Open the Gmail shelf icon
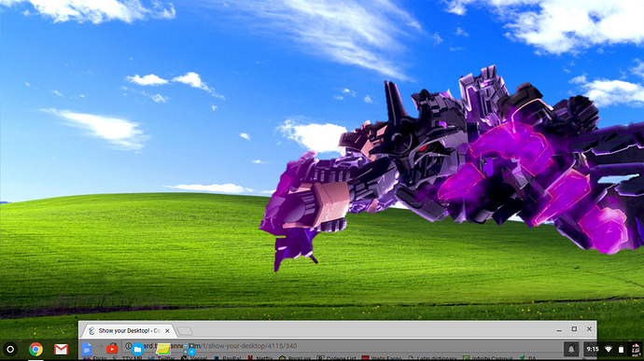This screenshot has height=361, width=644. (x=62, y=350)
